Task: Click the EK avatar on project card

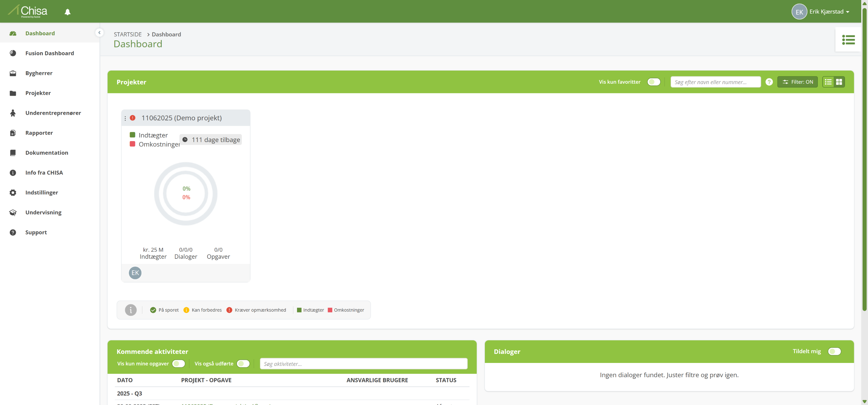Action: pyautogui.click(x=135, y=273)
